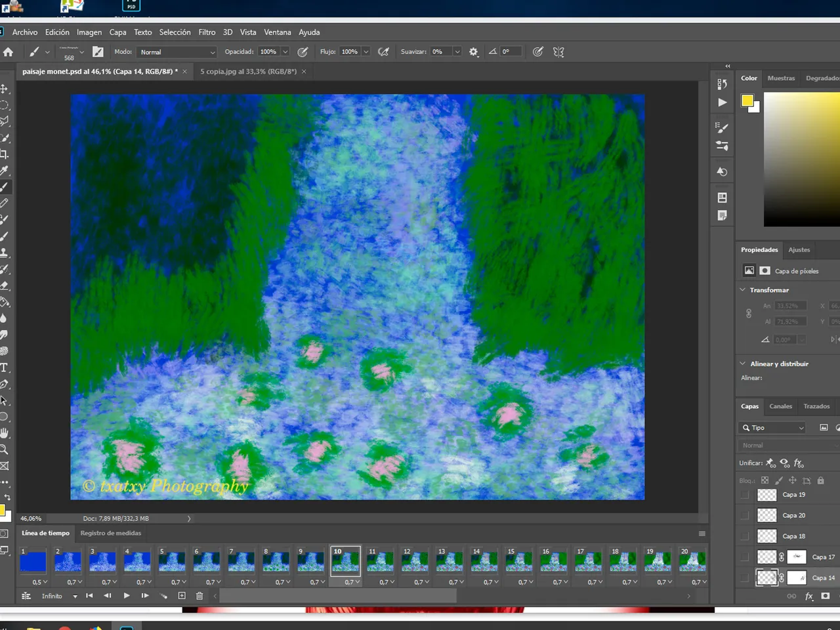Click the timeline horizontal scrollbar

tap(337, 596)
